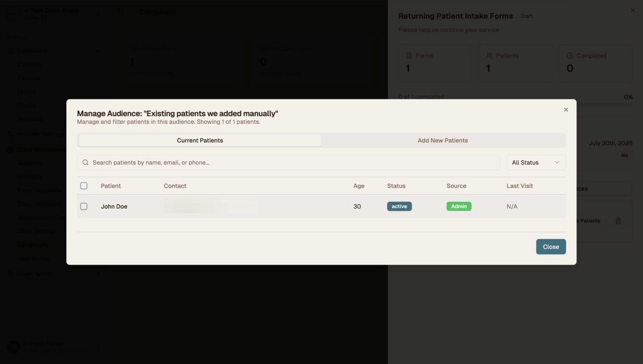Click the Patients people icon in stats card

(489, 56)
